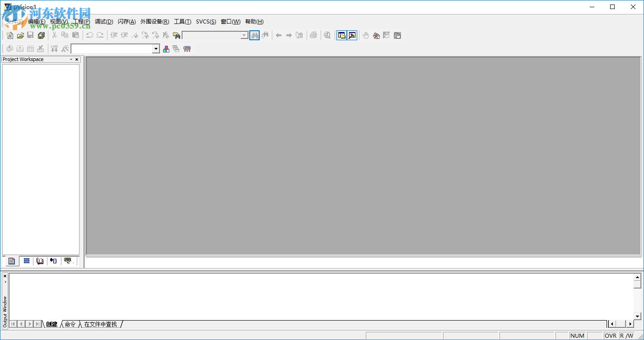Open the 工具(T) menu

tap(182, 22)
